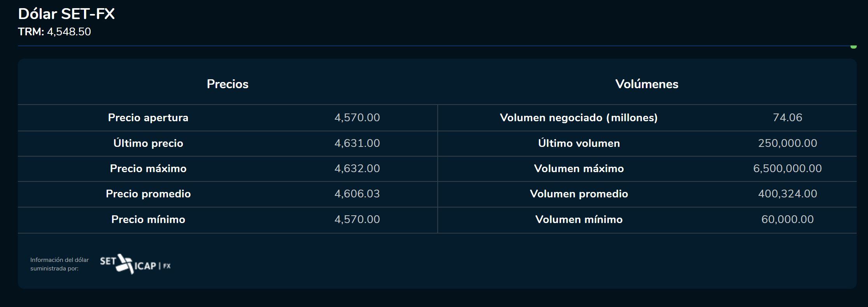
Task: Select the Volumen máximo value 6,500,000.00
Action: [787, 169]
